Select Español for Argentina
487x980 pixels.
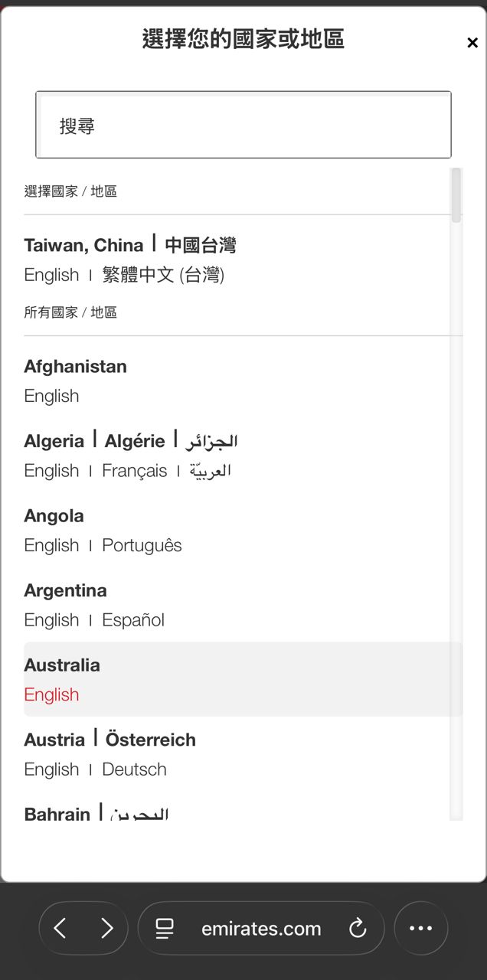133,620
